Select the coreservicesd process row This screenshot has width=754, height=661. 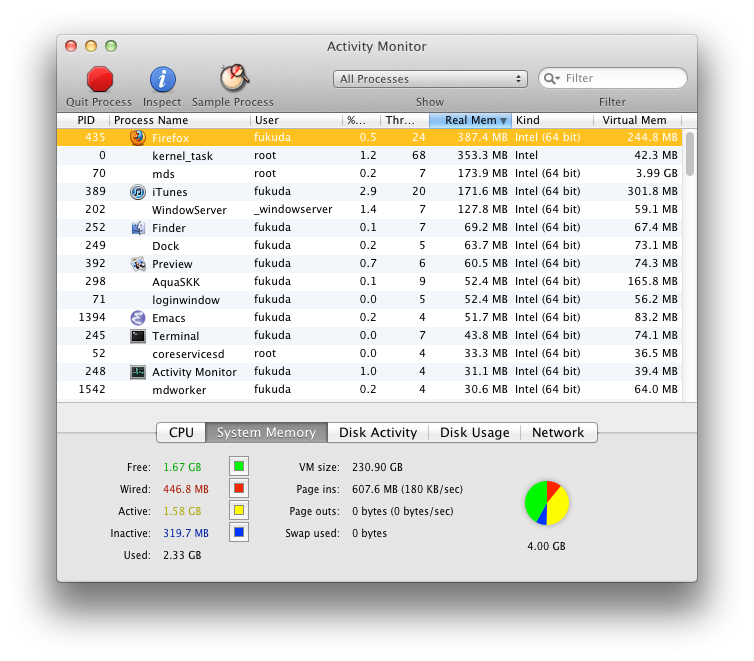(x=369, y=354)
